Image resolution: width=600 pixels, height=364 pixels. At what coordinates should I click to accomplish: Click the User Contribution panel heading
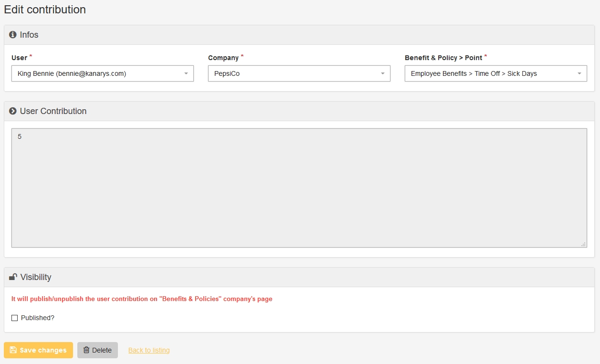pos(53,111)
